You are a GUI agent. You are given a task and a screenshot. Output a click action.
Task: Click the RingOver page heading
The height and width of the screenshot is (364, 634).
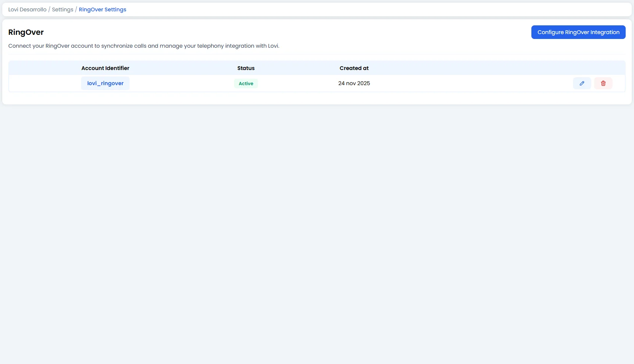(26, 32)
